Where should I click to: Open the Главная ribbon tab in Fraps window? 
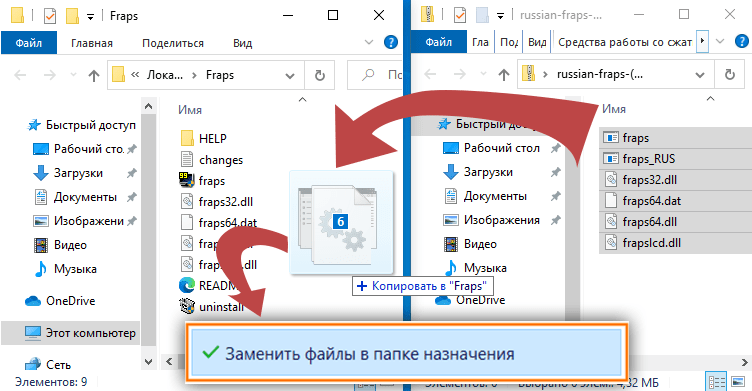point(92,43)
